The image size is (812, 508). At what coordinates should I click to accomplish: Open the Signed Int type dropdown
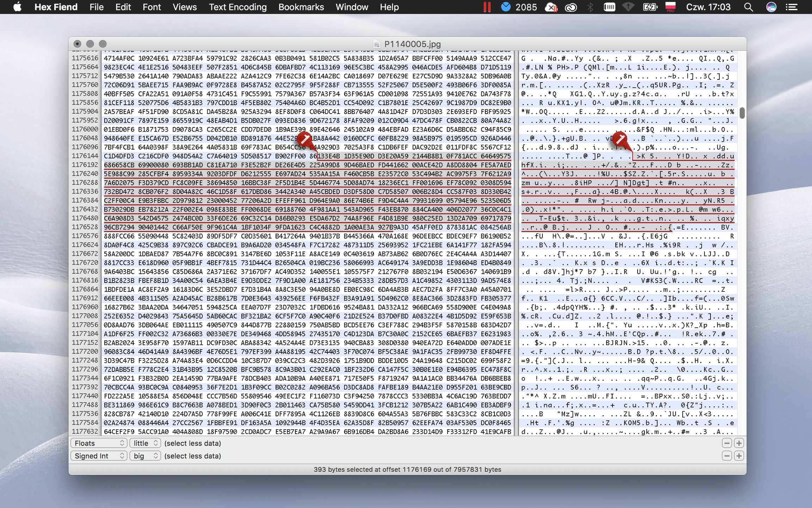(99, 456)
